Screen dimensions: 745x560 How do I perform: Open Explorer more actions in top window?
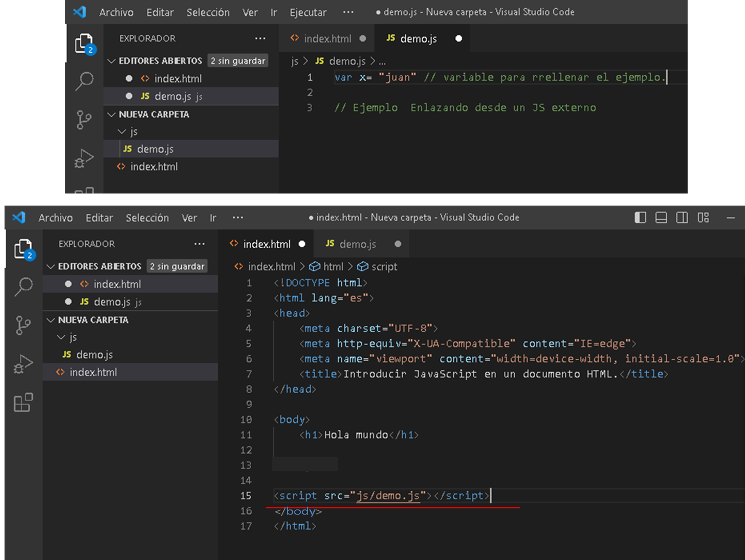(260, 38)
